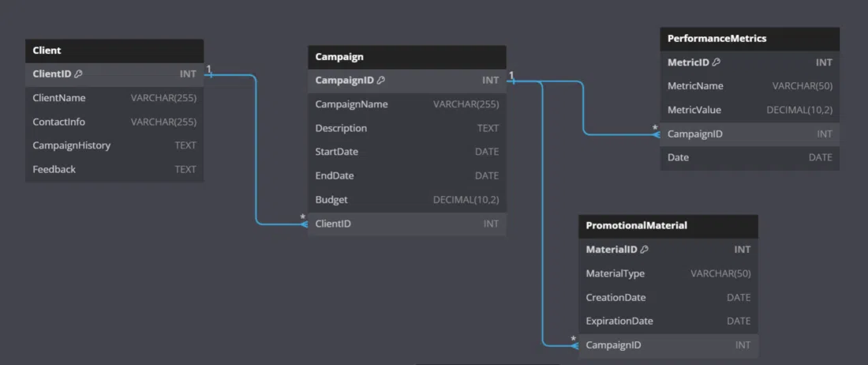Select the MaterialType column row

click(668, 273)
